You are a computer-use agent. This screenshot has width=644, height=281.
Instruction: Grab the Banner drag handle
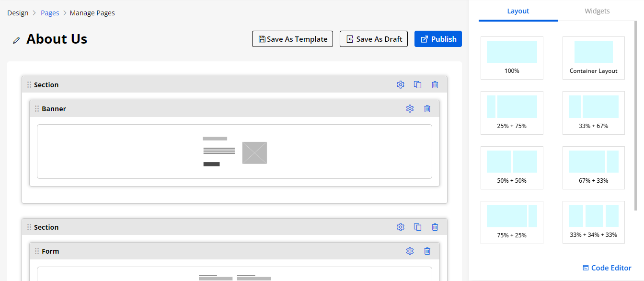tap(37, 109)
